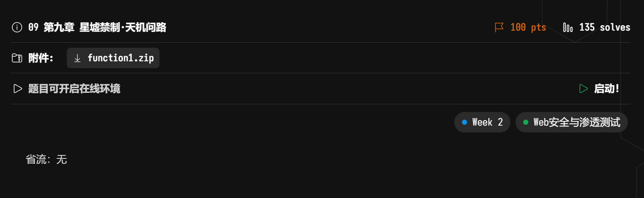Image resolution: width=644 pixels, height=198 pixels.
Task: Click the orange flag points icon
Action: pyautogui.click(x=499, y=28)
